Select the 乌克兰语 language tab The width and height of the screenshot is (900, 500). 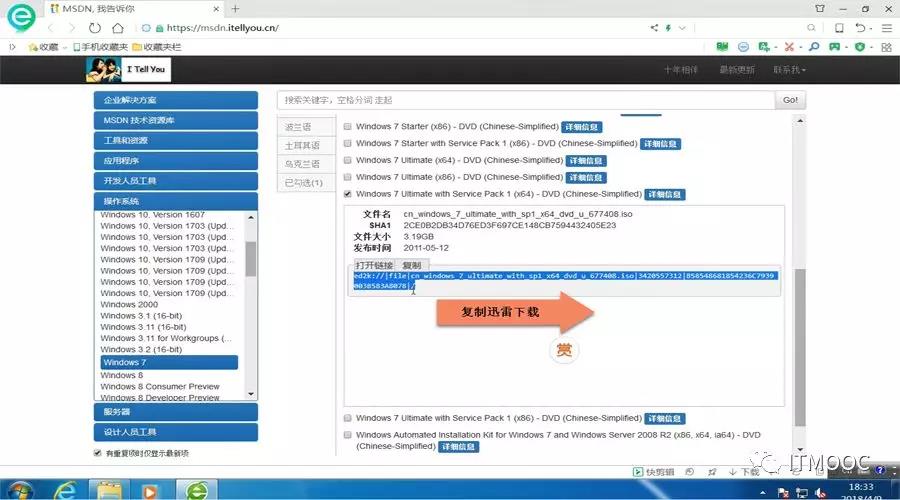(306, 164)
